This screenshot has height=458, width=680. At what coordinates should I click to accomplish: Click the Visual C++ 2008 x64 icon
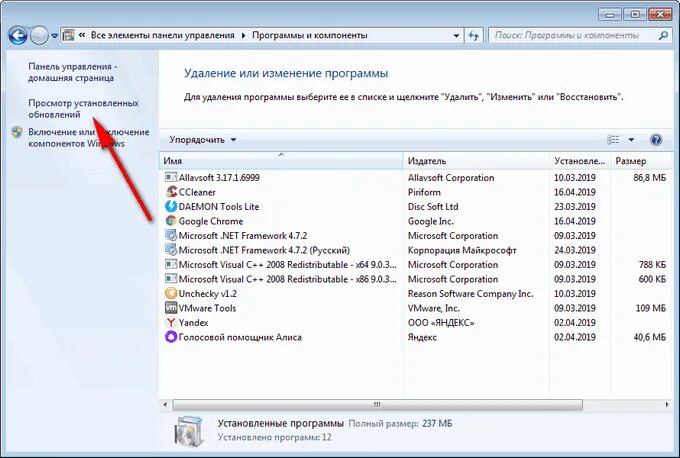pos(171,265)
